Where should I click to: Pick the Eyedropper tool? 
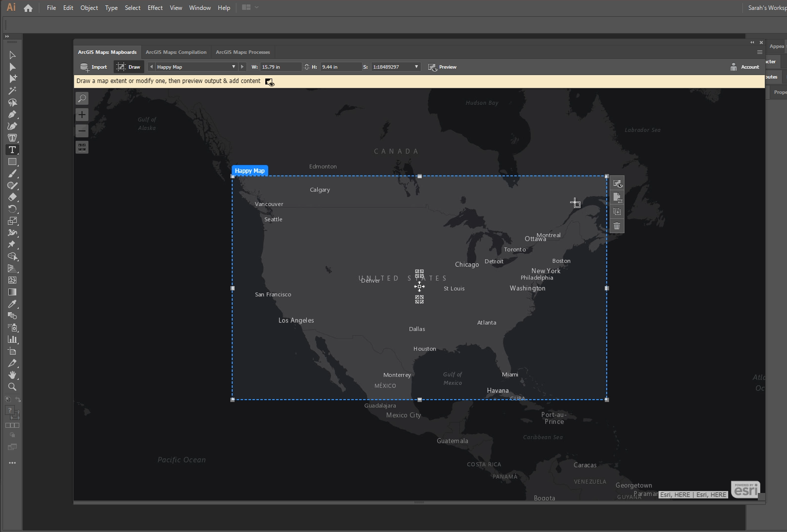click(x=12, y=304)
